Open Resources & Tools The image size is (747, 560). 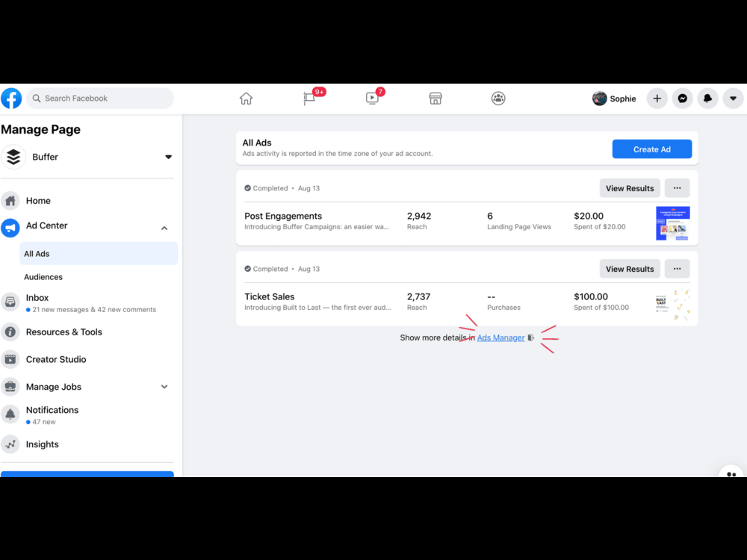coord(63,332)
